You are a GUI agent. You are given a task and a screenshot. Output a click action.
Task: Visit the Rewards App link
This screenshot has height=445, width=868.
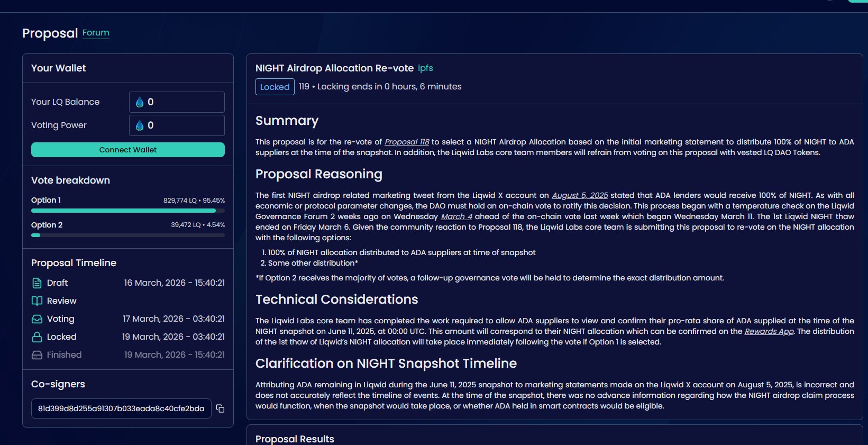click(x=769, y=331)
